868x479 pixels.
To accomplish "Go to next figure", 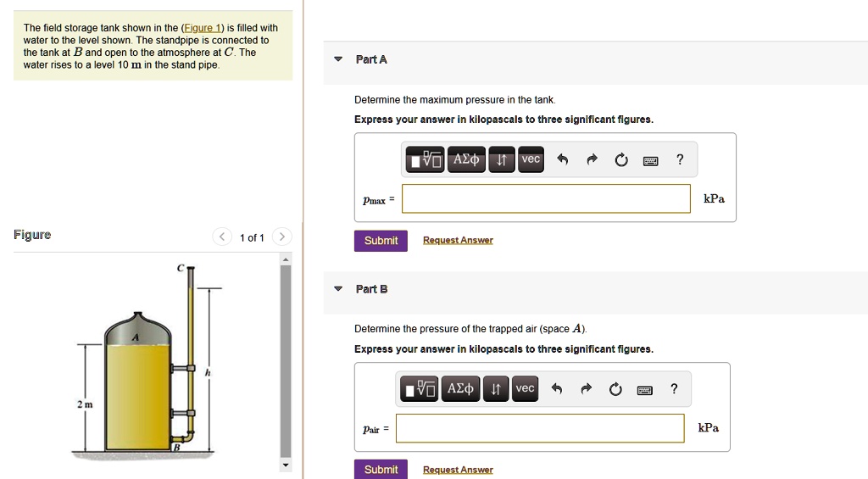I will 283,237.
